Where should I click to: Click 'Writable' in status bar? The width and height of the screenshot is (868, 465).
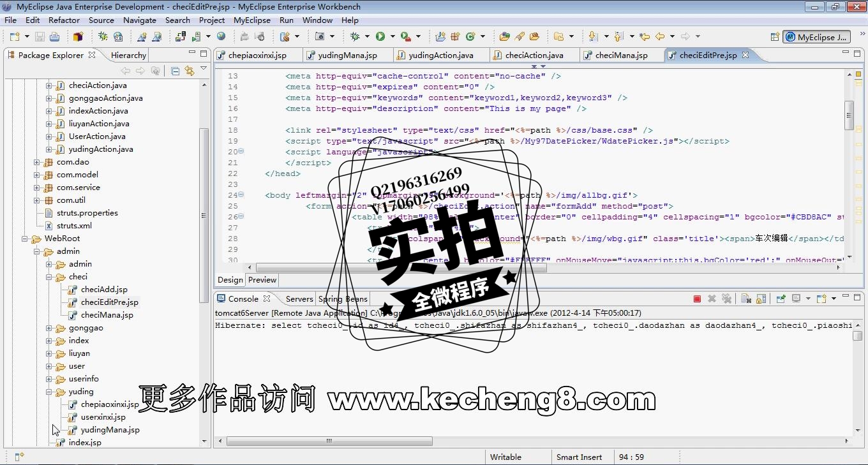(505, 457)
